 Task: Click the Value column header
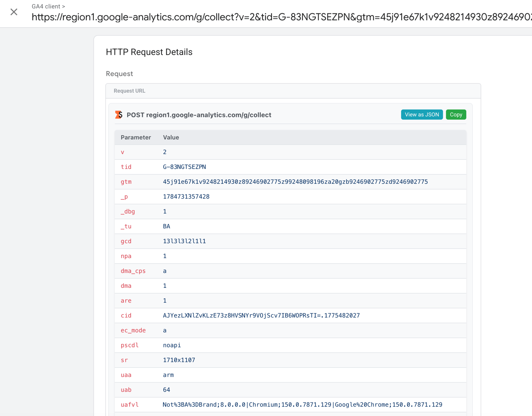point(171,137)
